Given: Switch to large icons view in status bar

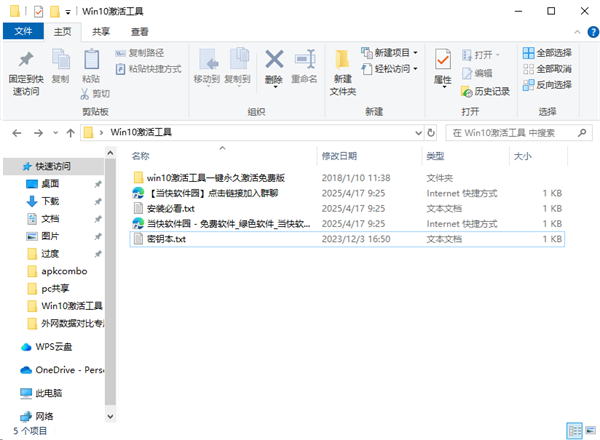Looking at the screenshot, I should (x=591, y=431).
